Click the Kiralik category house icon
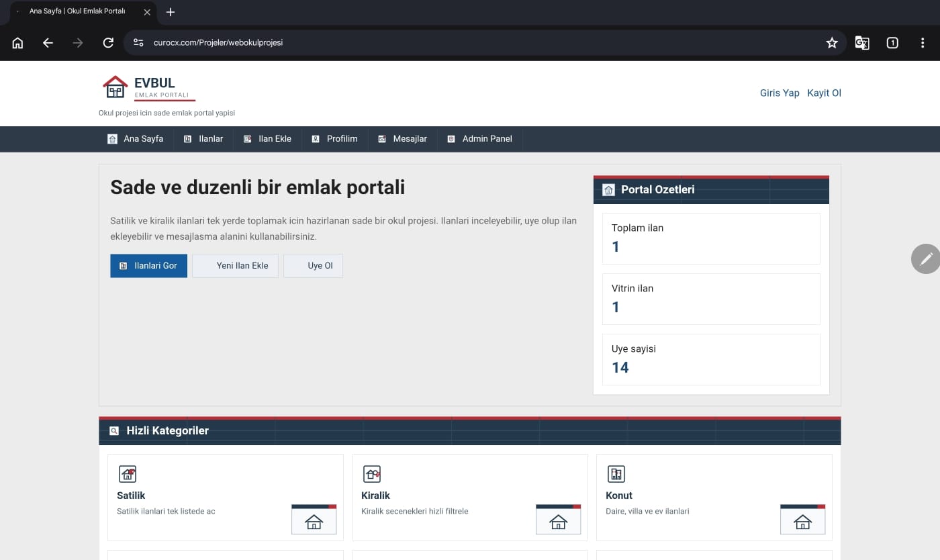940x560 pixels. pyautogui.click(x=371, y=474)
